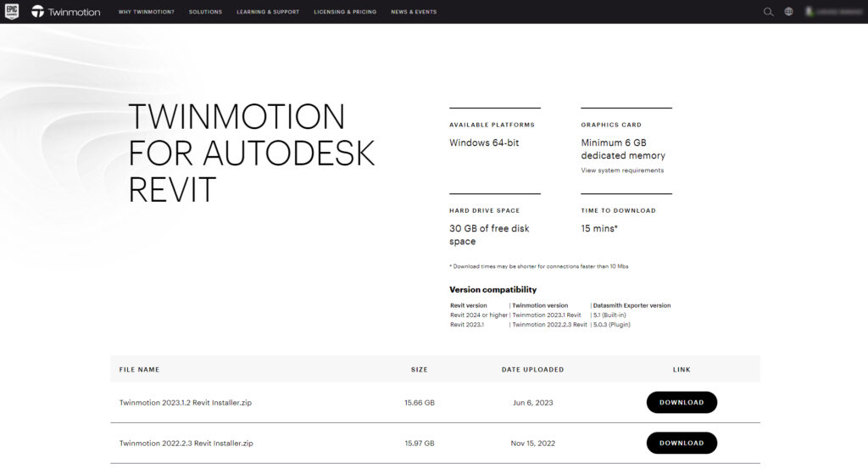Click the Twinmotion 2023.1 Revit entry

tap(547, 315)
